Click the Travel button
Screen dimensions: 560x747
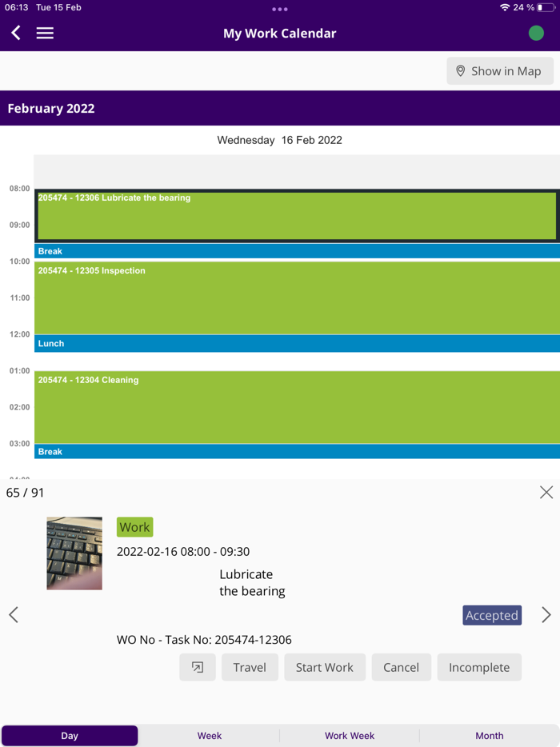tap(250, 667)
